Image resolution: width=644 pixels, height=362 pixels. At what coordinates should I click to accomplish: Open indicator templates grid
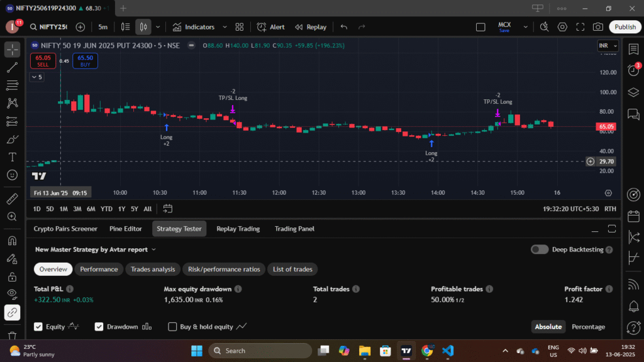tap(240, 27)
